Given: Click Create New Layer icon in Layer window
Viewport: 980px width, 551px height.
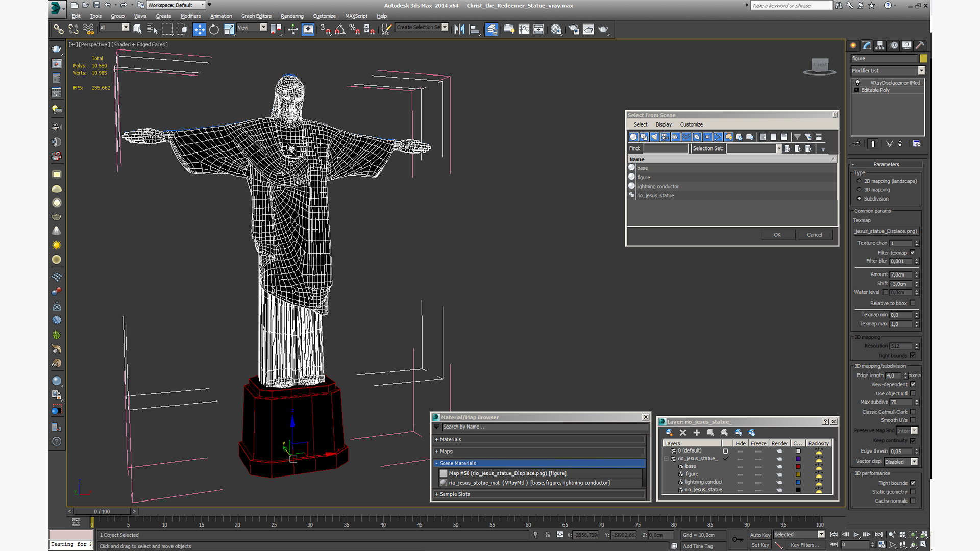Looking at the screenshot, I should click(669, 432).
